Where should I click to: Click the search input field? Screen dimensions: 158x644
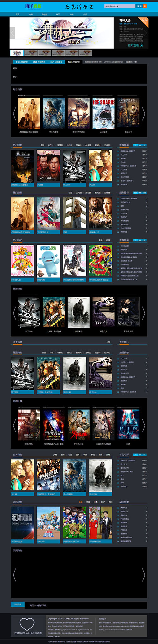(119, 6)
